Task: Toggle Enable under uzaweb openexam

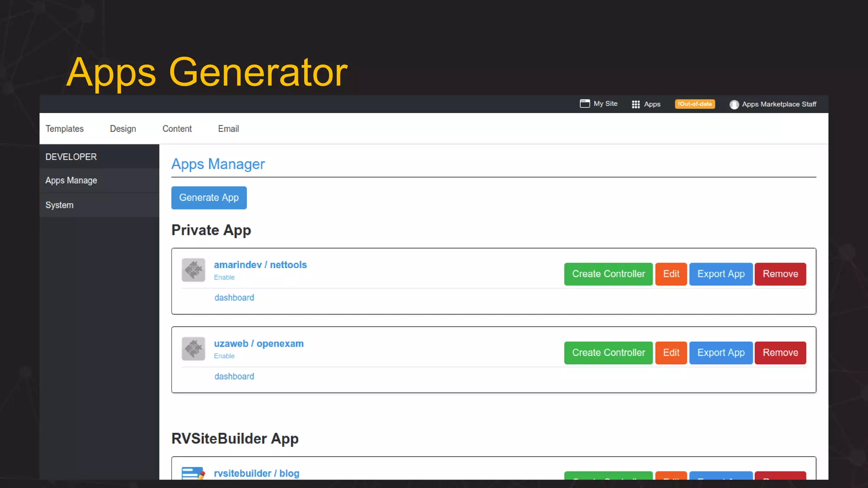Action: [x=224, y=356]
